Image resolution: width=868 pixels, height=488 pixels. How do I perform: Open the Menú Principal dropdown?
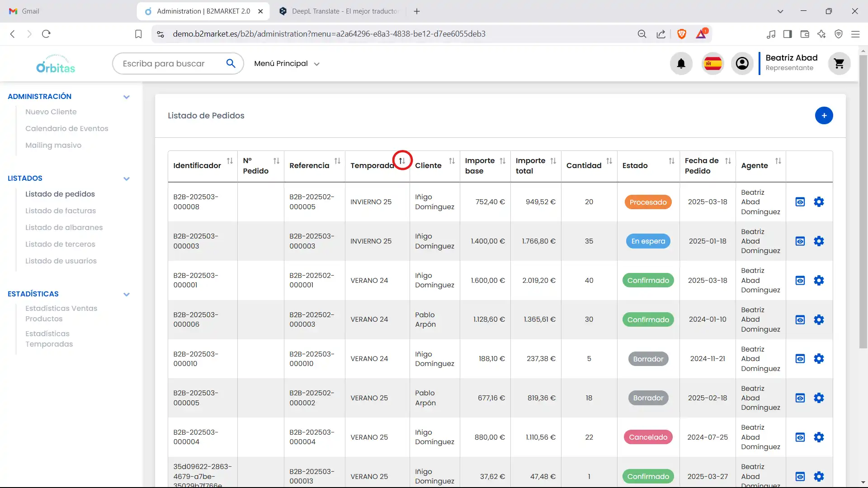[287, 64]
